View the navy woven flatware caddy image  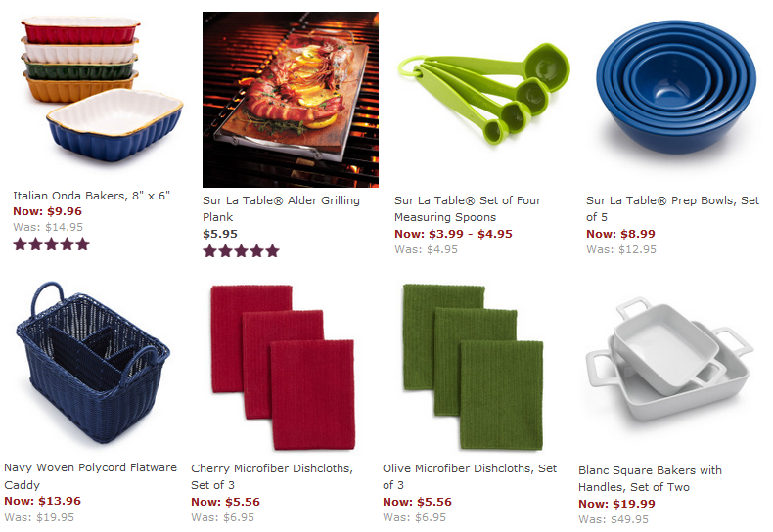93,363
